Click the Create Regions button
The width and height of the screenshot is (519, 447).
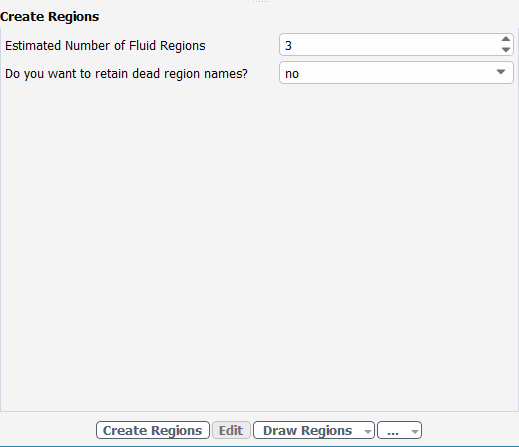(153, 430)
